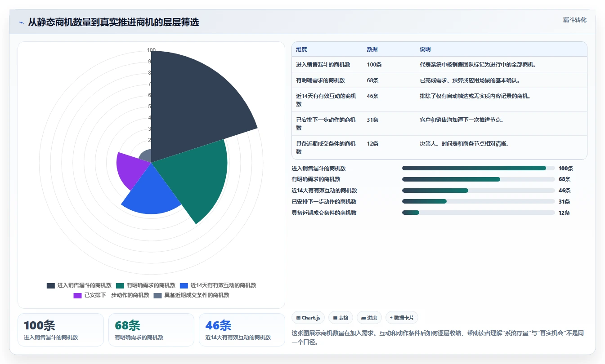Click the 表格 chip
This screenshot has width=605, height=364.
(x=341, y=318)
